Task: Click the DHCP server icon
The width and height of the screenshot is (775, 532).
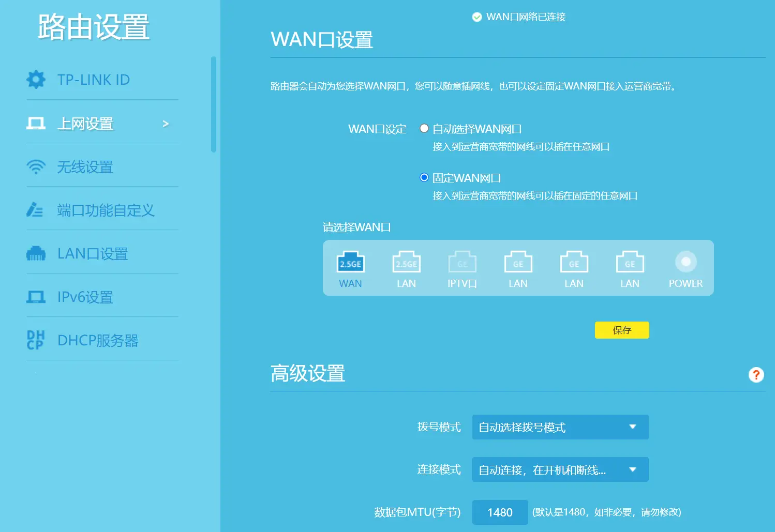Action: 36,340
